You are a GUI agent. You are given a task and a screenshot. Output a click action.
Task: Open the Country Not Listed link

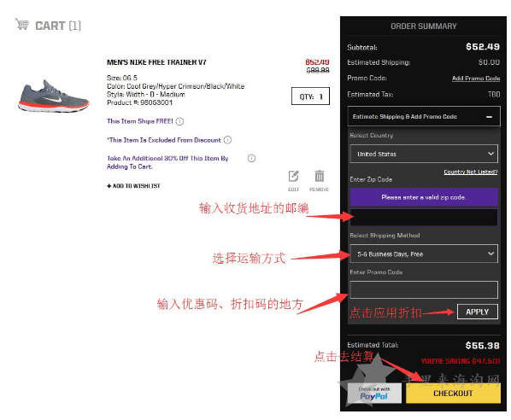coord(471,172)
